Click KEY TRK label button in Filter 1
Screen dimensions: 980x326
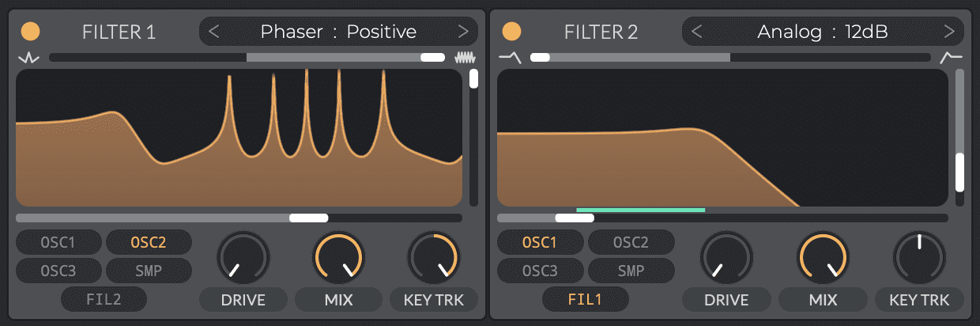coord(434,300)
